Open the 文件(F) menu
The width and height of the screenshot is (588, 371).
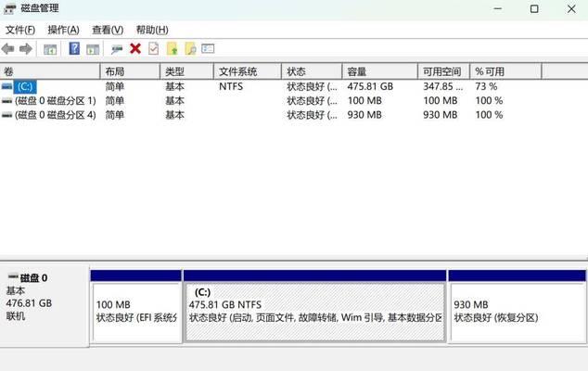[x=20, y=30]
